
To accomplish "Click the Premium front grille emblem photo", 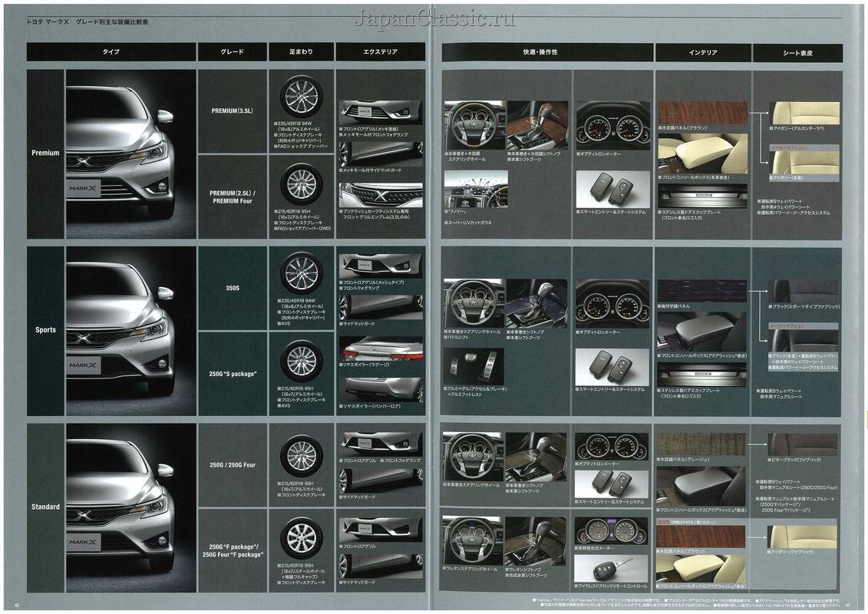I will point(381,196).
